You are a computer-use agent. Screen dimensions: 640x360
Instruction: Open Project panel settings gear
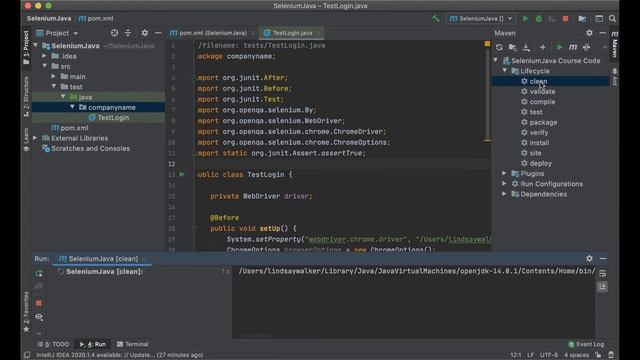[x=144, y=33]
